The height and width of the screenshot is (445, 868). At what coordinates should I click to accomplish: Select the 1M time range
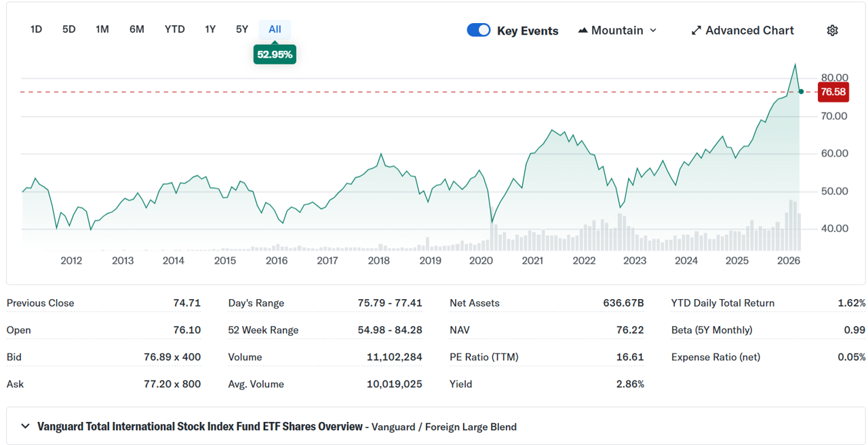coord(102,29)
